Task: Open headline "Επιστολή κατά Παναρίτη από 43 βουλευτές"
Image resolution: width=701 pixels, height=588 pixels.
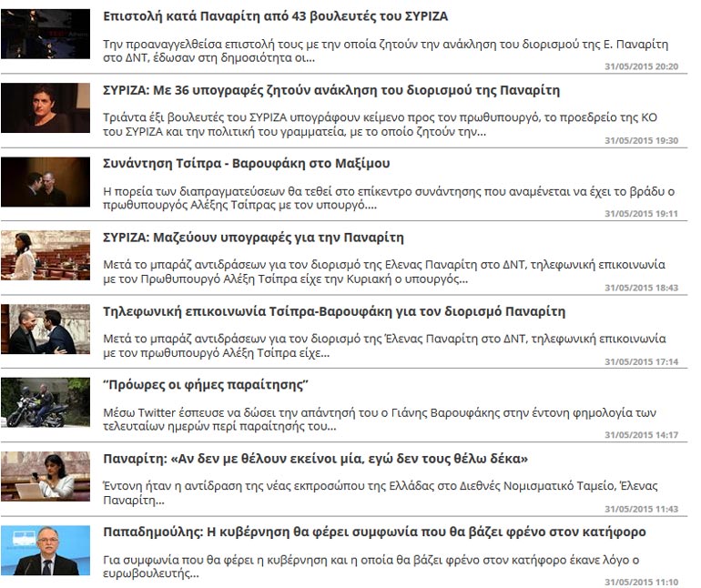Action: pos(275,16)
